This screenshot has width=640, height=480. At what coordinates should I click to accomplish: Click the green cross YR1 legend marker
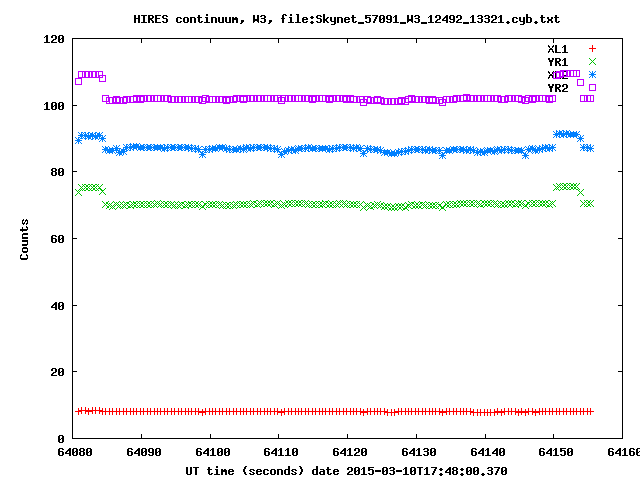[592, 62]
